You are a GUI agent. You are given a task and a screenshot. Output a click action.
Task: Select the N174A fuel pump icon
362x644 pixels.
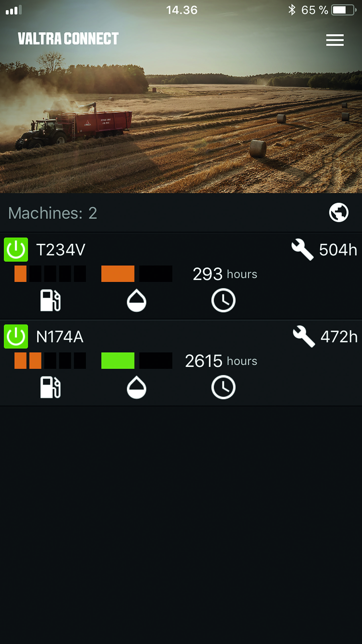51,387
